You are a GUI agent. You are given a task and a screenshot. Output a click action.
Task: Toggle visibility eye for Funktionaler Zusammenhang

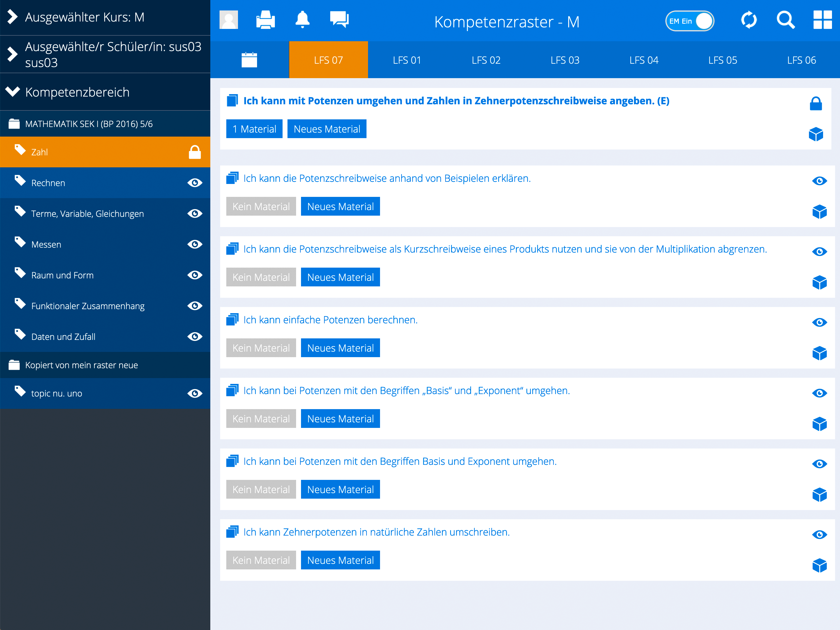coord(195,306)
